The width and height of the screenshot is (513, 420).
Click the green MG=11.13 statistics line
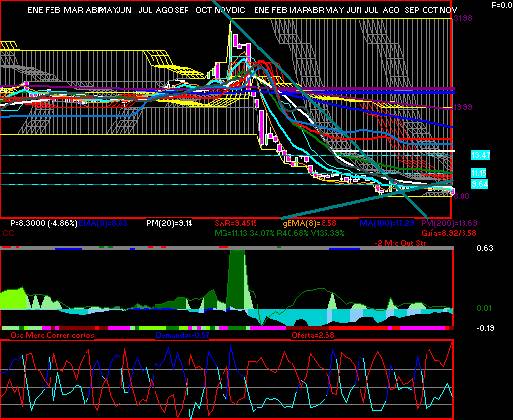279,233
